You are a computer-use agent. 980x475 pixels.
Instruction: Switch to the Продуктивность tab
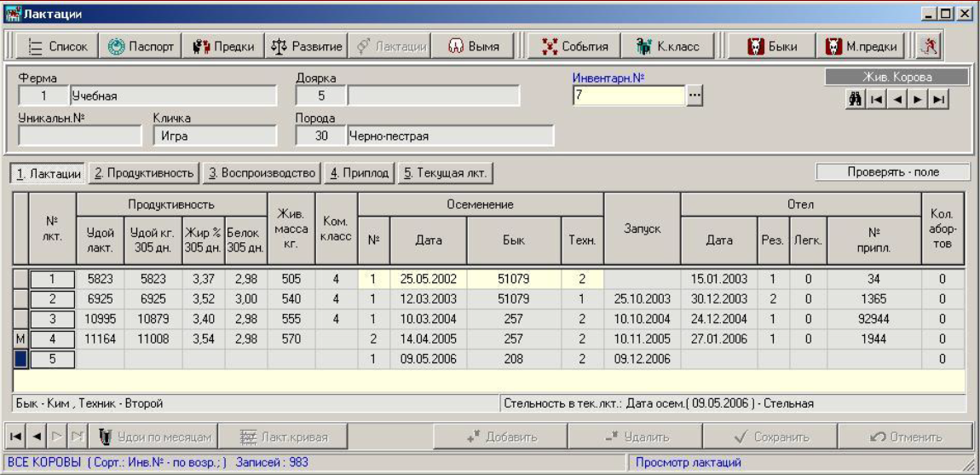coord(144,172)
